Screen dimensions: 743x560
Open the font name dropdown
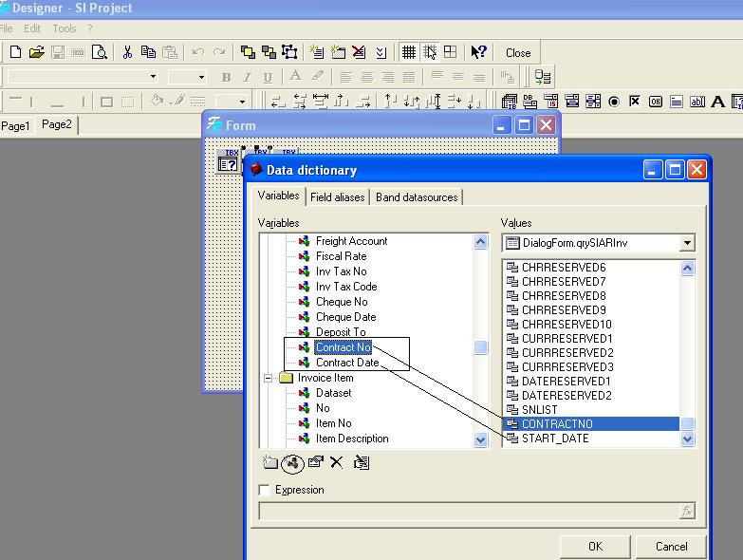point(153,77)
